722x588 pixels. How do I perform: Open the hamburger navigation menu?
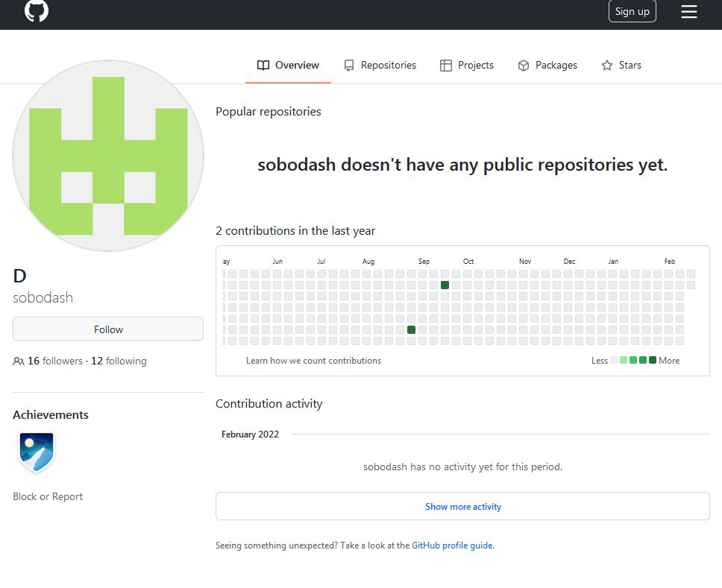(689, 11)
